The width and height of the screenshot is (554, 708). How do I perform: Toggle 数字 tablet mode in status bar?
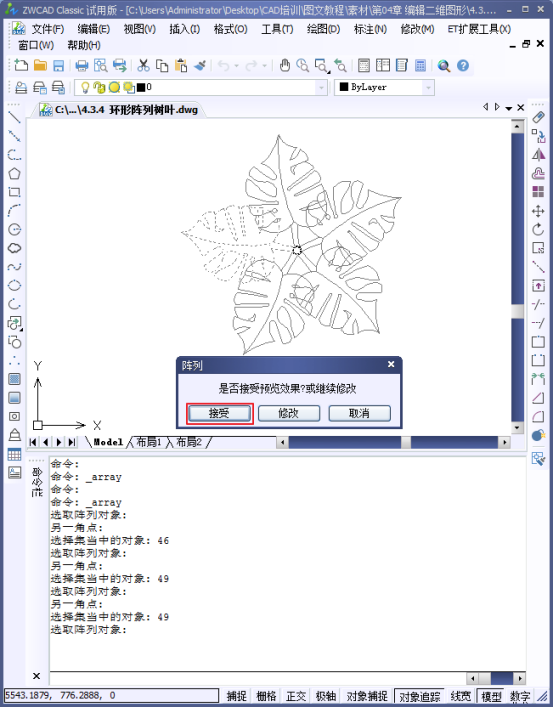[520, 696]
